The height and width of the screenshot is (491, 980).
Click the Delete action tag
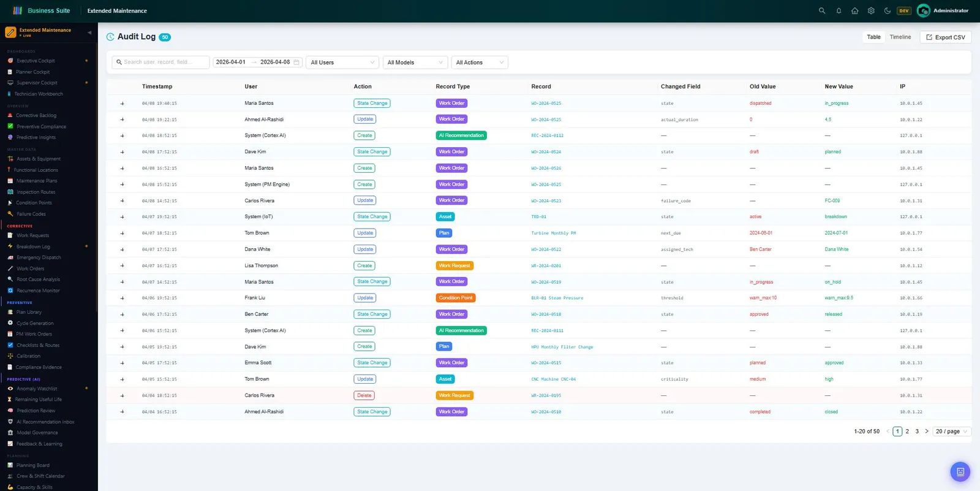364,395
